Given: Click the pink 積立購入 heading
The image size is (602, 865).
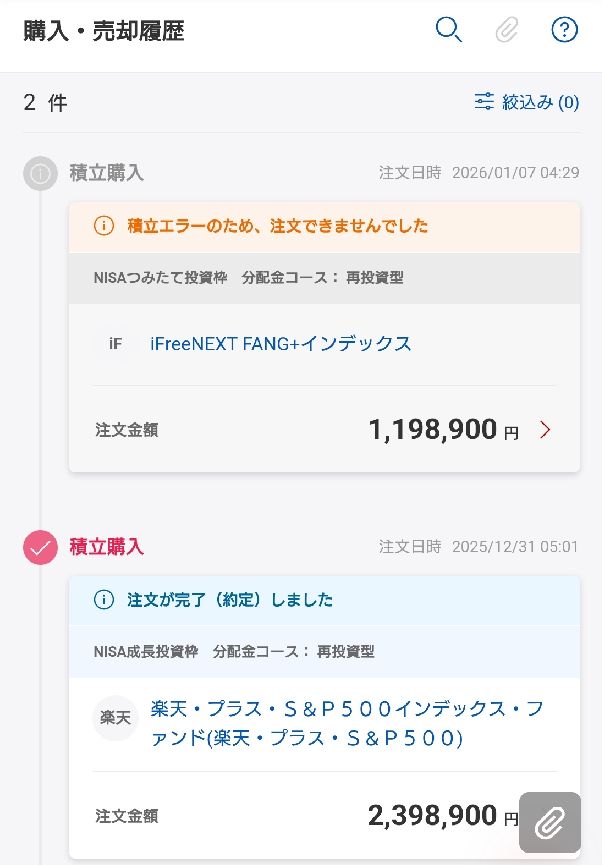Looking at the screenshot, I should [106, 547].
